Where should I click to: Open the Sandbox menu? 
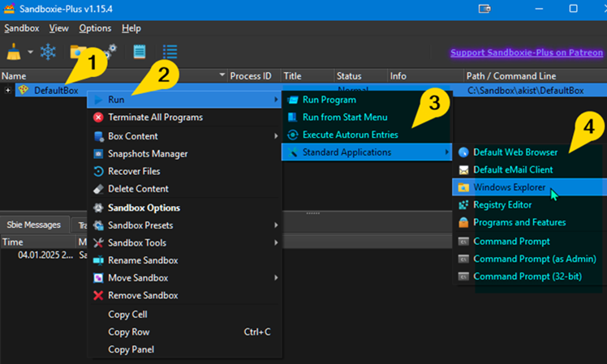coord(22,28)
